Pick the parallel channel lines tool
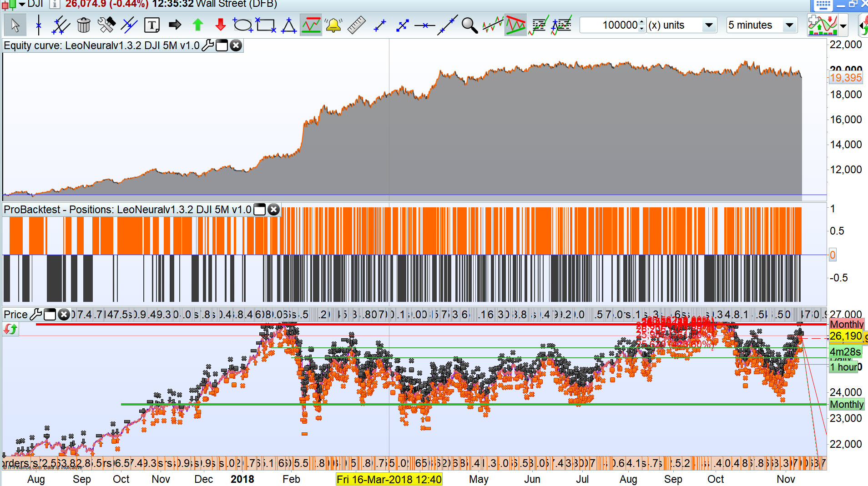Image resolution: width=868 pixels, height=486 pixels. click(x=61, y=25)
